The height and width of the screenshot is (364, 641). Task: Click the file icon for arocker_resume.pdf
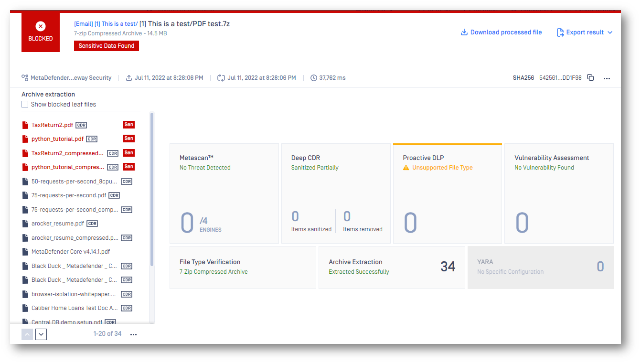25,224
